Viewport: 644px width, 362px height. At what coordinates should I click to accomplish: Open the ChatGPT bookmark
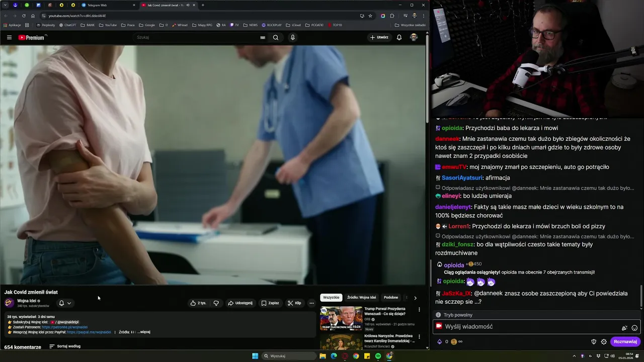[68, 25]
